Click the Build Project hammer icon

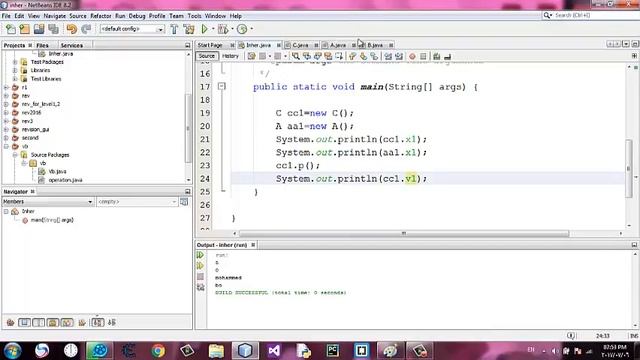(174, 29)
